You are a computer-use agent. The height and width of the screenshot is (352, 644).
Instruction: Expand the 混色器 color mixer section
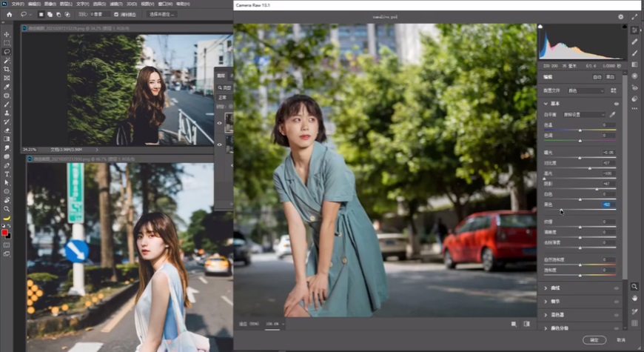pyautogui.click(x=546, y=315)
